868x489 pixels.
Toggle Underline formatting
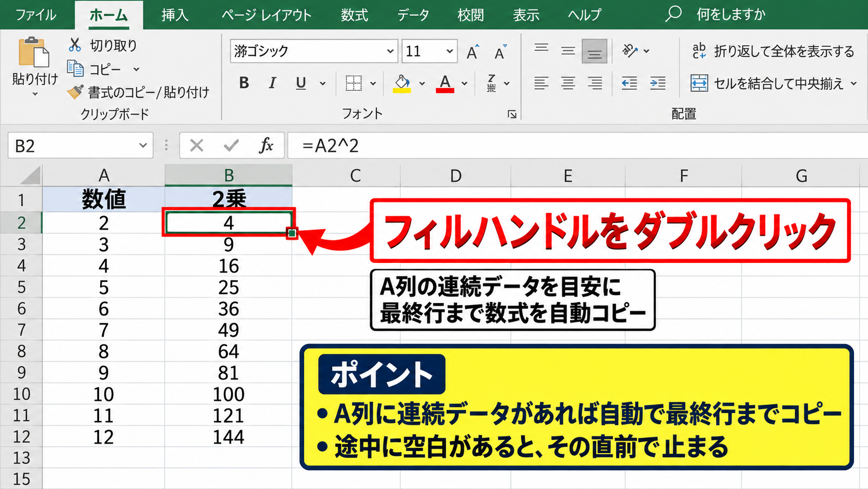pyautogui.click(x=301, y=83)
